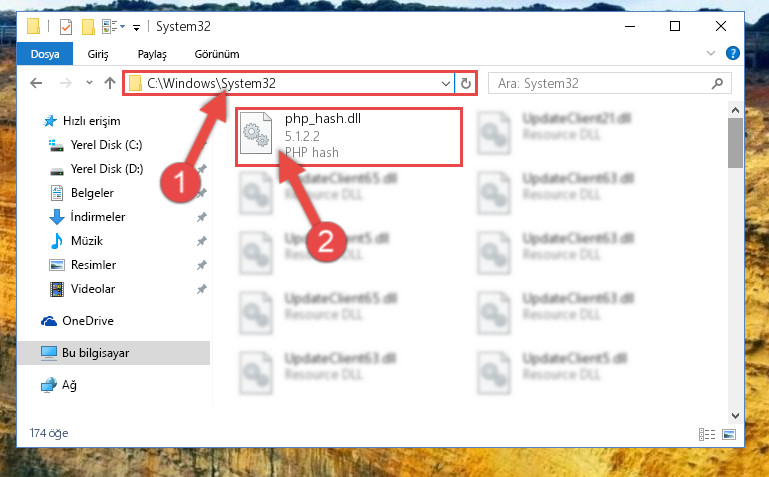Unpin İndirmeler from quick access
Screen dimensions: 769x477
[x=202, y=217]
